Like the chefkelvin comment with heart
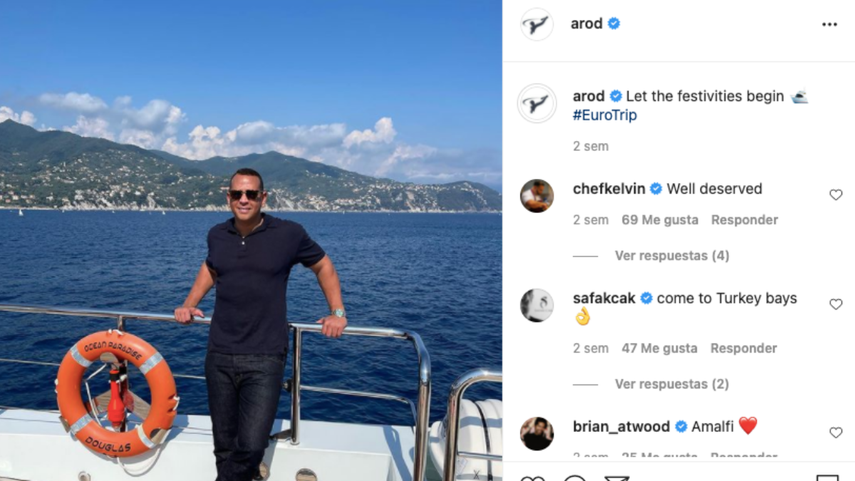This screenshot has width=855, height=481. (836, 195)
